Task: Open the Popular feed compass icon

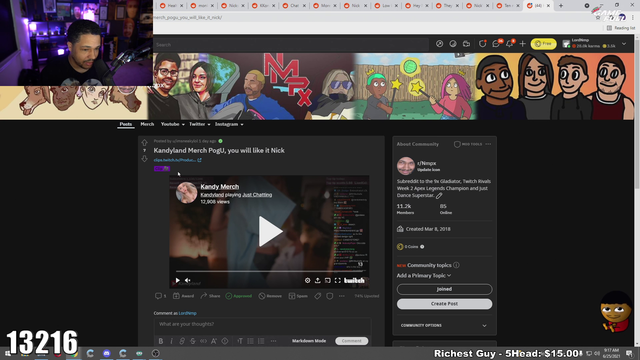Action: 439,44
